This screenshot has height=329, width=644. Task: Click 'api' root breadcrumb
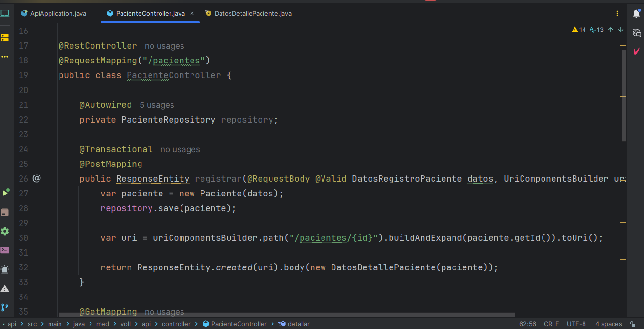pyautogui.click(x=12, y=324)
